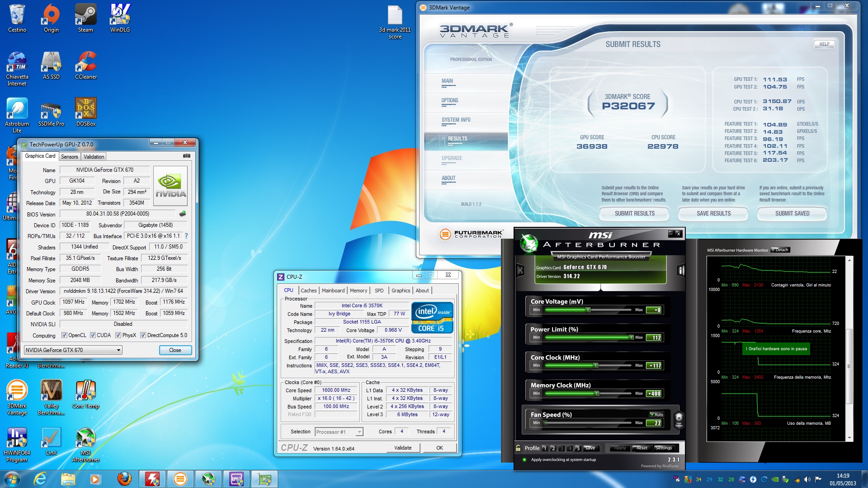Click the SUBMIT RESULTS button
The width and height of the screenshot is (868, 488).
pyautogui.click(x=634, y=213)
